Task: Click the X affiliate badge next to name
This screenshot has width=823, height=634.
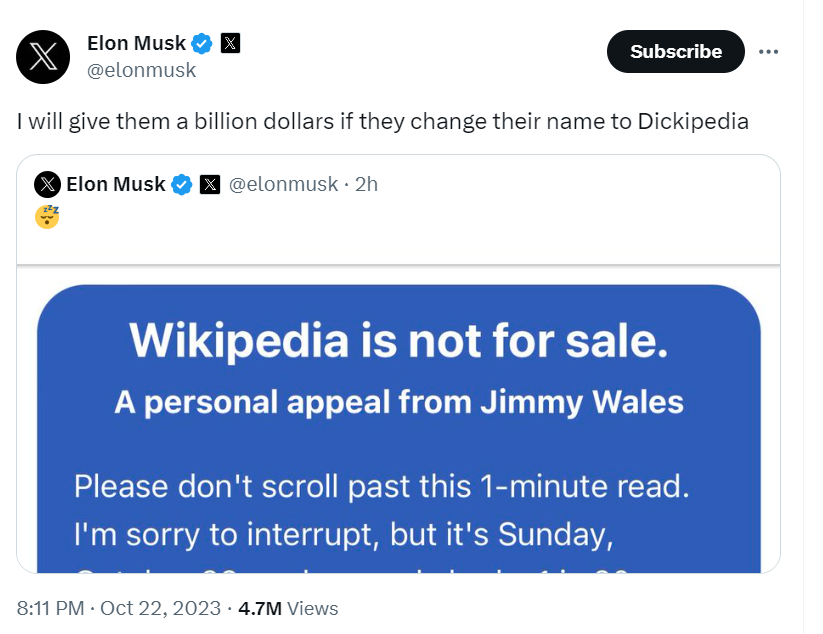Action: [x=230, y=43]
